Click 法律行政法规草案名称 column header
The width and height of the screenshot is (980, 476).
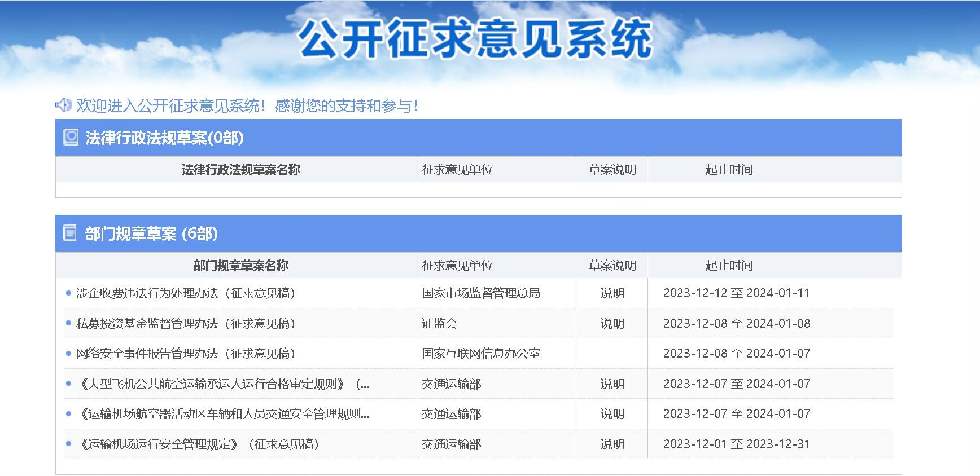(241, 170)
